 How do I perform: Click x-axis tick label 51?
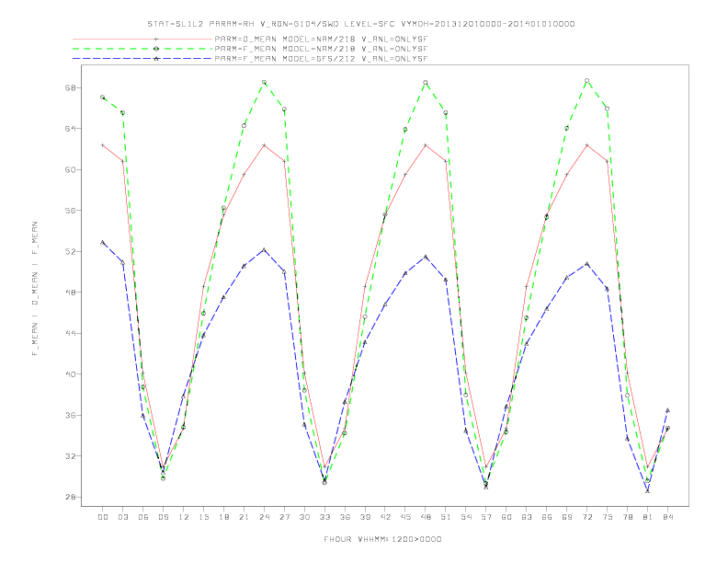pos(446,517)
